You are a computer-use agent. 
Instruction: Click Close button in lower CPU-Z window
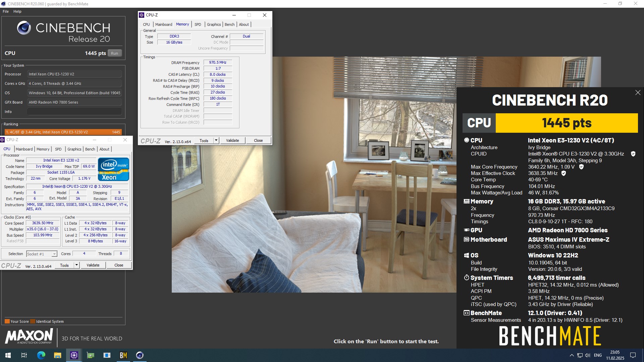pyautogui.click(x=119, y=265)
